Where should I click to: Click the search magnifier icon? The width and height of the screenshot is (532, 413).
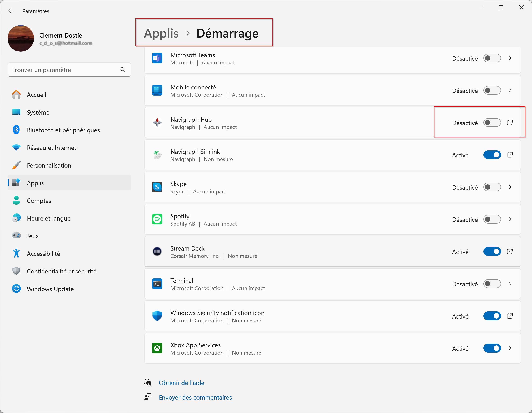pyautogui.click(x=123, y=70)
